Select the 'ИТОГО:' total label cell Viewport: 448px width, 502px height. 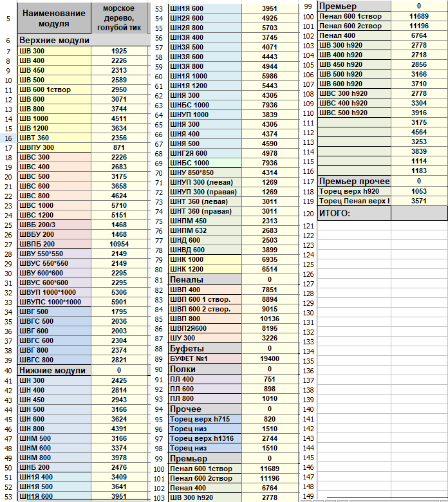[354, 213]
